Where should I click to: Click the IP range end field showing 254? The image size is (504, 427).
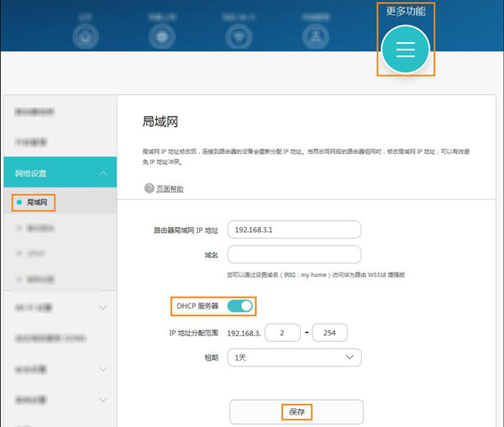[329, 333]
